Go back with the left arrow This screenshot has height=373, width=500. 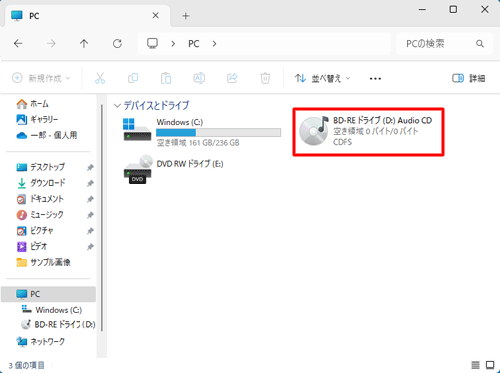[18, 43]
